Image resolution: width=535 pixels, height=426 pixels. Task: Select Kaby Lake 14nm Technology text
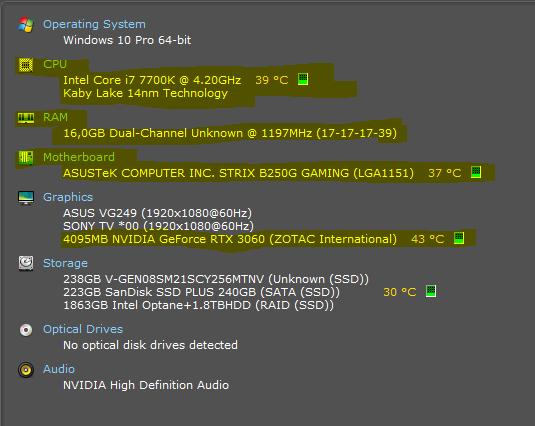pos(145,93)
